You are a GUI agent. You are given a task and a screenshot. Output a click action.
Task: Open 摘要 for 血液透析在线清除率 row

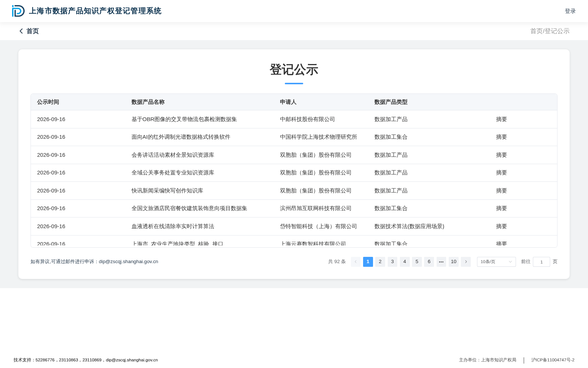(501, 226)
